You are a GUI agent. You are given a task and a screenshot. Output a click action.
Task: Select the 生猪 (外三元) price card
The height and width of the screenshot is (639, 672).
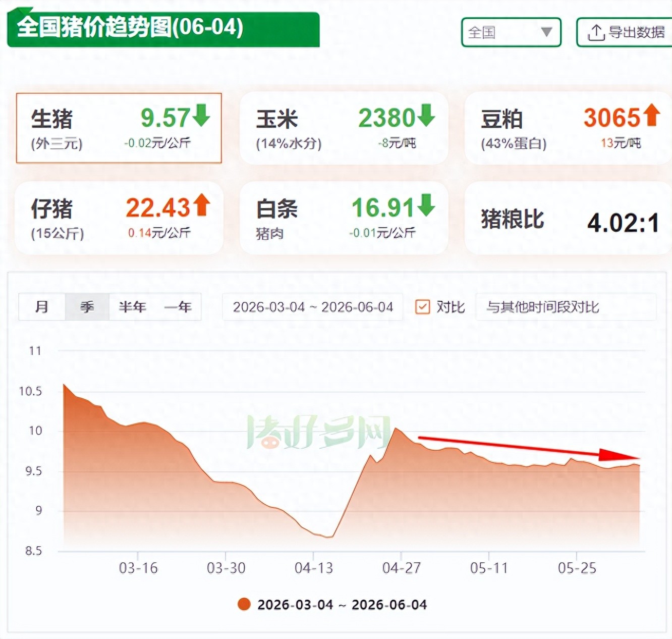point(119,128)
